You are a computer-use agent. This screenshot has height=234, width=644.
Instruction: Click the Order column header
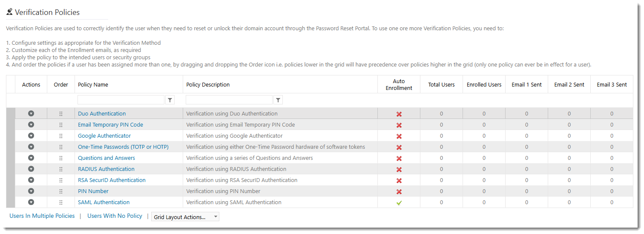pyautogui.click(x=61, y=84)
